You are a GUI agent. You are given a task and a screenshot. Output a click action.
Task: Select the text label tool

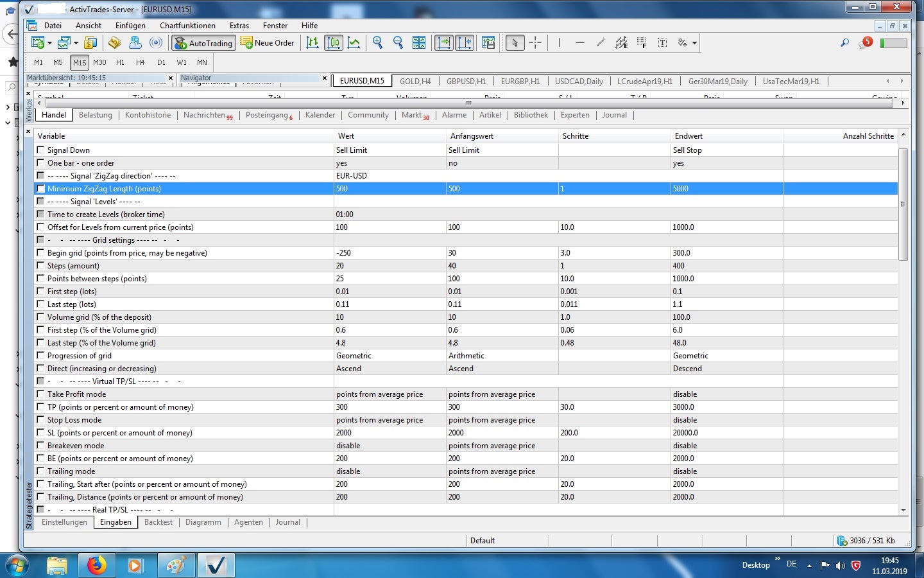pos(662,43)
